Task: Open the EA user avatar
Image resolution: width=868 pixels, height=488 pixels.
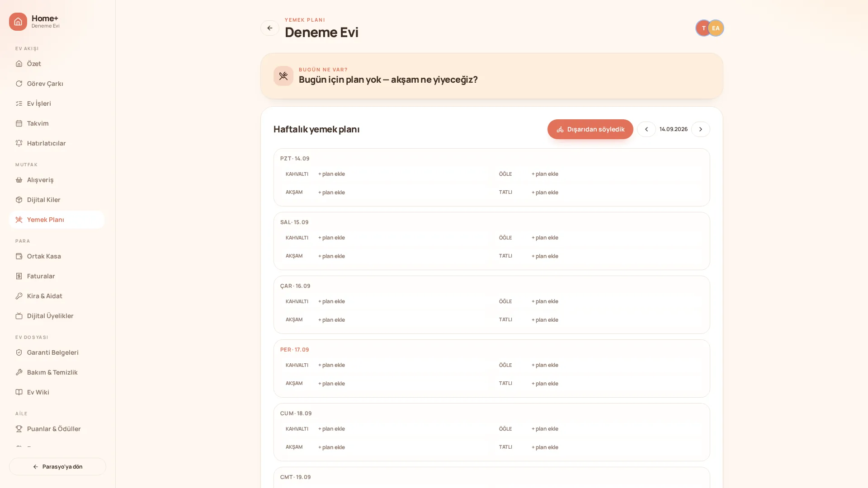Action: click(716, 28)
